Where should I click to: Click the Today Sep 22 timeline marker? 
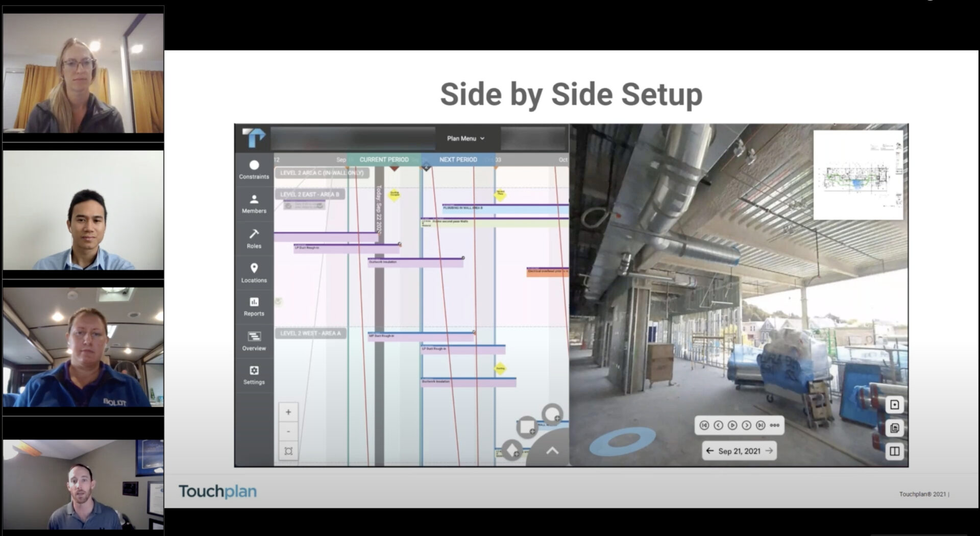(x=379, y=209)
